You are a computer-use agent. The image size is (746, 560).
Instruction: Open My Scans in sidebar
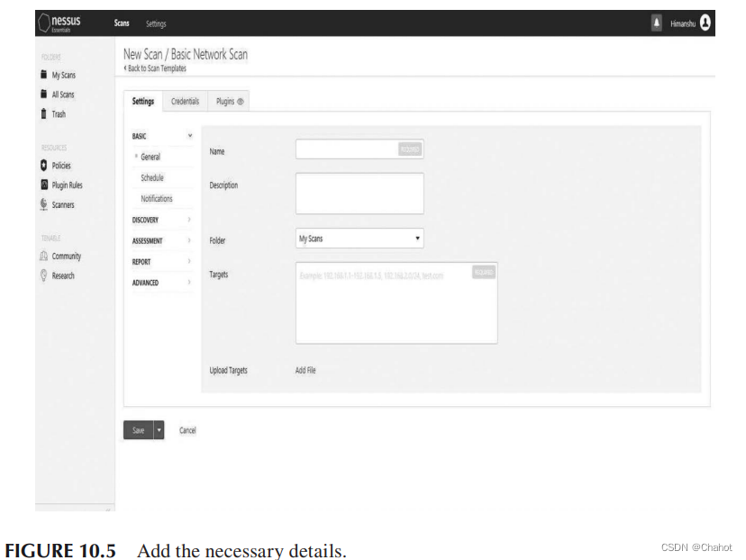64,75
